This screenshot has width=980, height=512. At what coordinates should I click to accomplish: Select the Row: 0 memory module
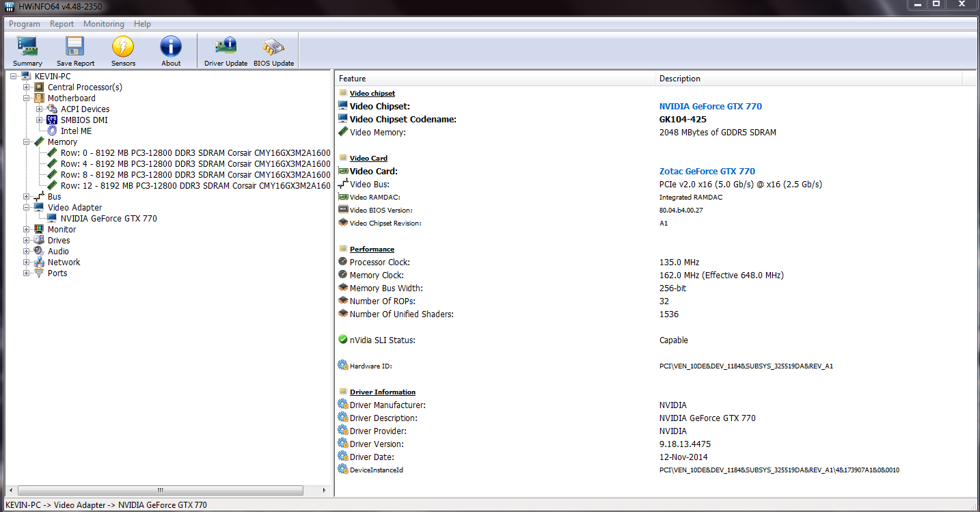click(x=195, y=152)
